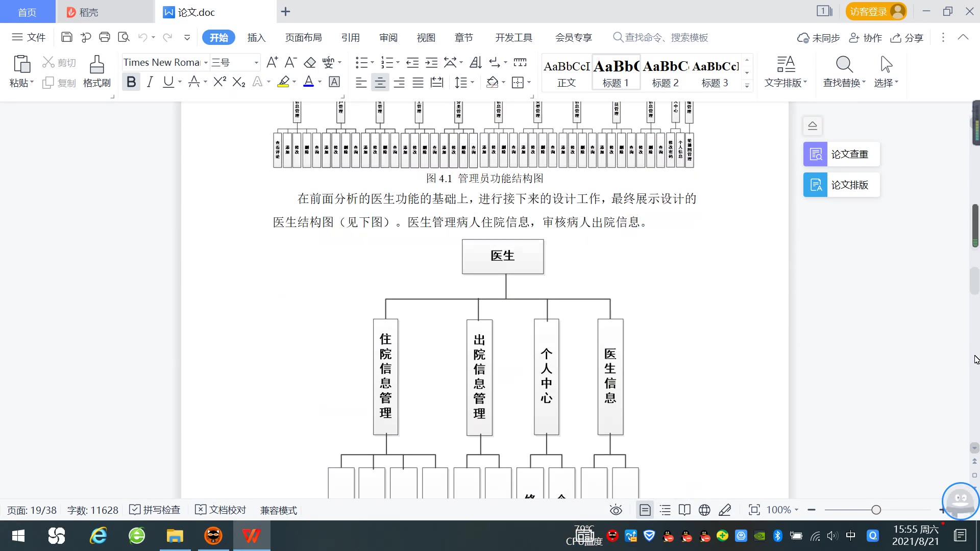This screenshot has width=980, height=551.
Task: Switch to the 页面布局 tab
Action: tap(303, 37)
